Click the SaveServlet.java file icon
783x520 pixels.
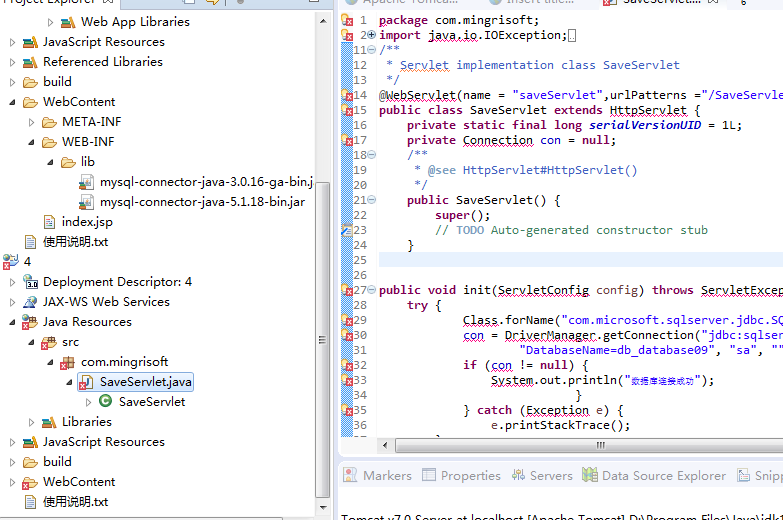(x=86, y=383)
